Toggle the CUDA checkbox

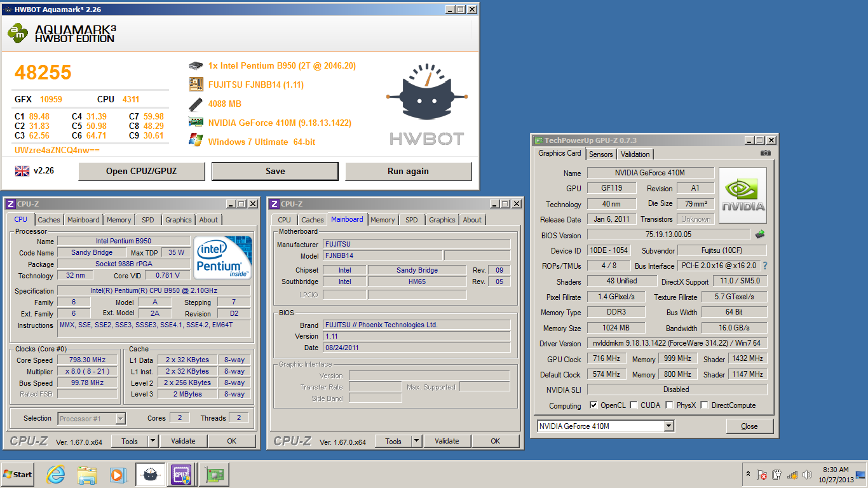pos(634,405)
